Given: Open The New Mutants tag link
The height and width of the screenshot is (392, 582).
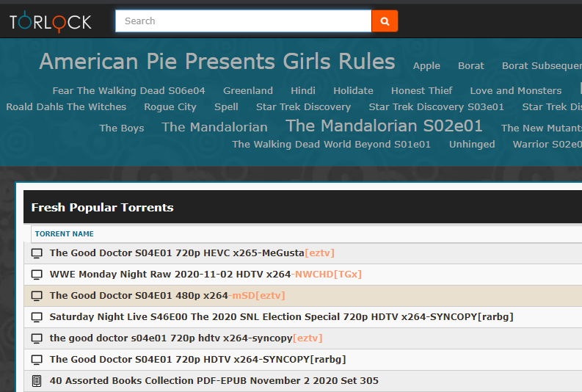Looking at the screenshot, I should point(542,128).
